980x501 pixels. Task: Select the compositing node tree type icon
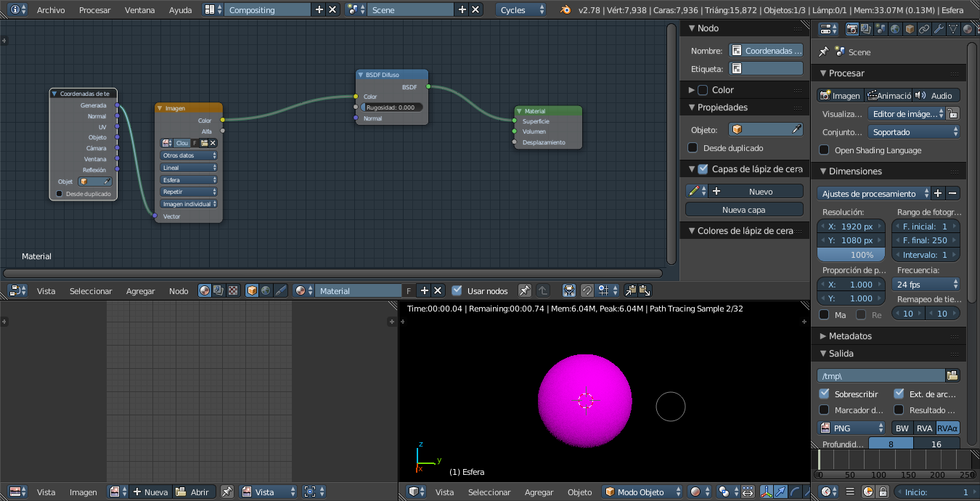[x=219, y=290]
